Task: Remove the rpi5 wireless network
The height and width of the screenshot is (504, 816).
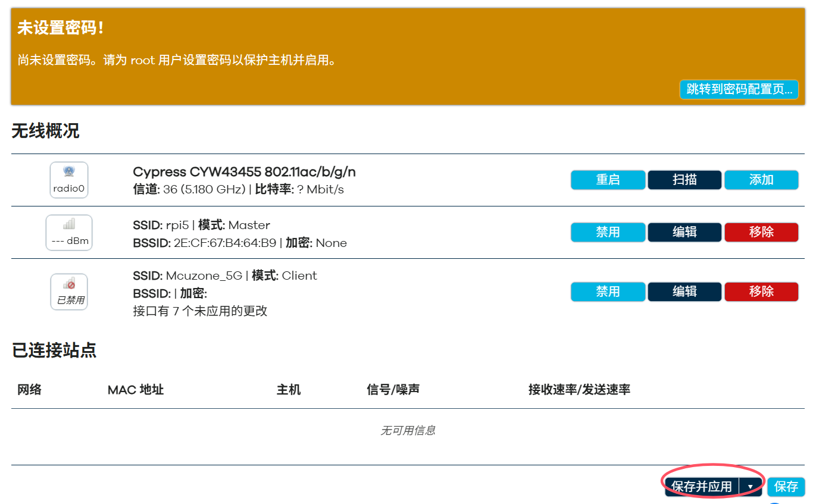Action: tap(761, 232)
